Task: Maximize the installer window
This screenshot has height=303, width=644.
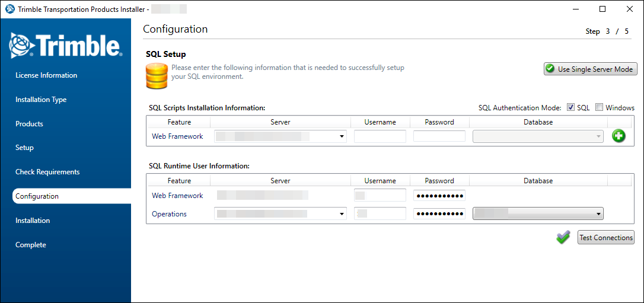Action: [x=602, y=9]
